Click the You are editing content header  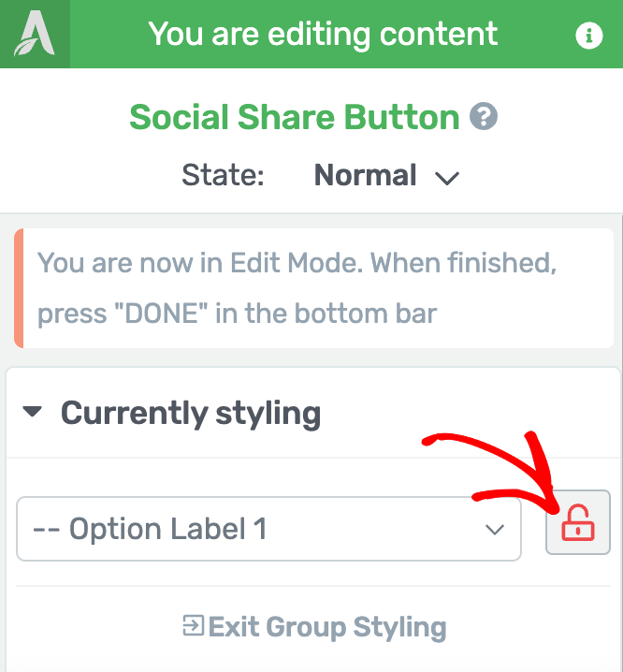323,34
